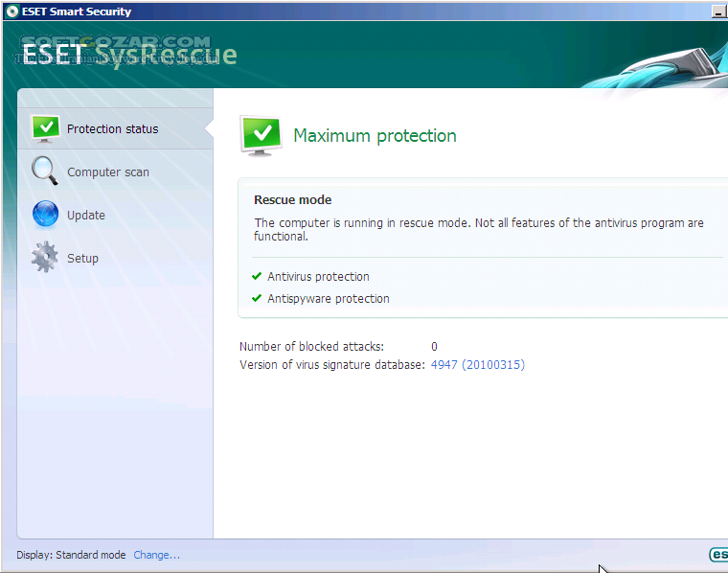Click the ESET Smart Security window title
Image resolution: width=728 pixels, height=573 pixels.
click(x=77, y=11)
